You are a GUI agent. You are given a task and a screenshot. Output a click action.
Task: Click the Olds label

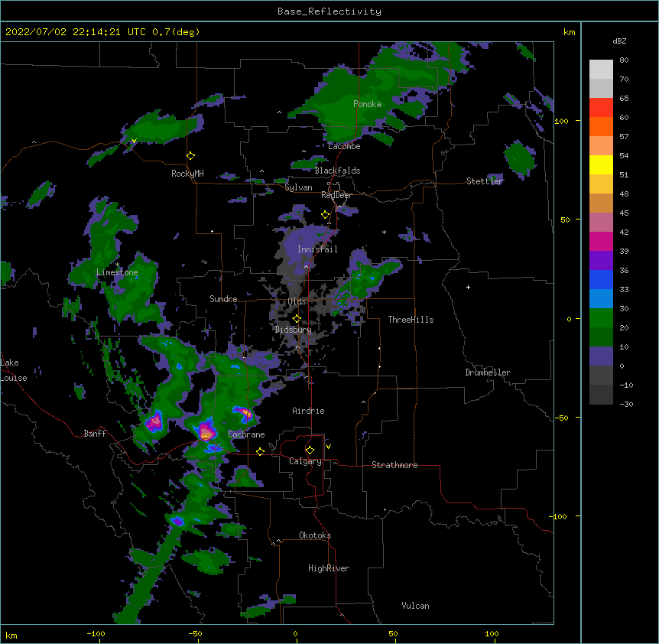coord(297,301)
